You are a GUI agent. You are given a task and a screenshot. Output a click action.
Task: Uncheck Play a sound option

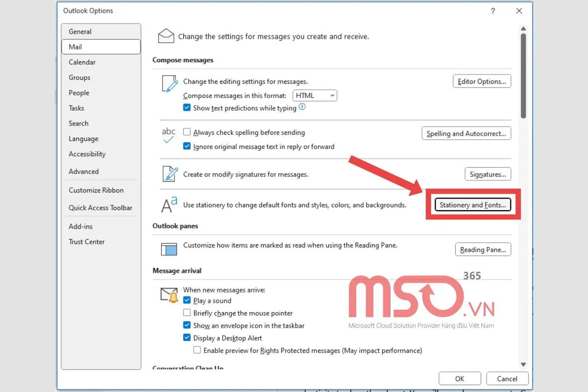click(x=187, y=300)
